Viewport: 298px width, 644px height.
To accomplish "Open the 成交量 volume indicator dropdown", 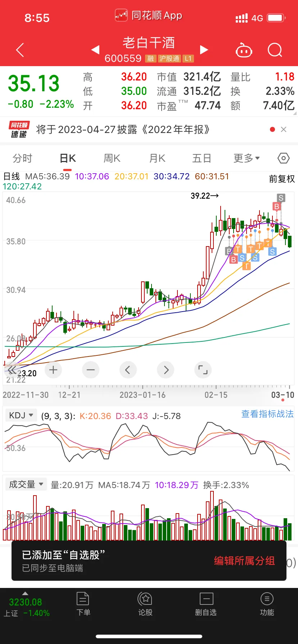I will tap(26, 484).
